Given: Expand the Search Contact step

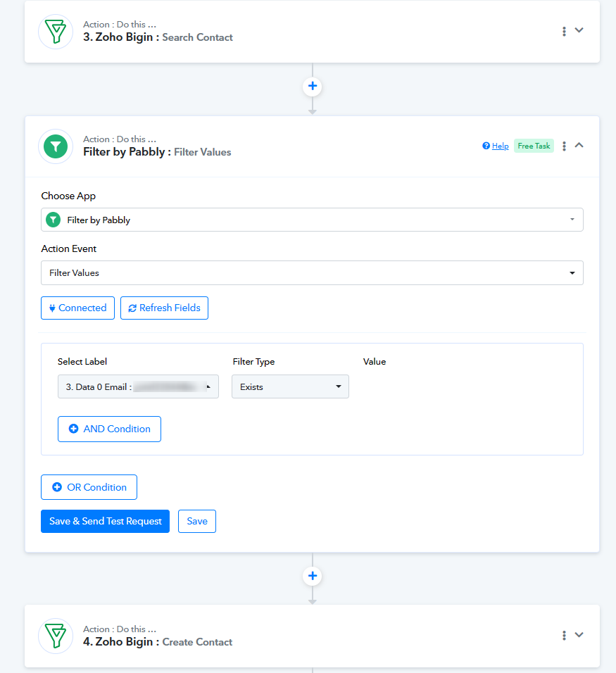Looking at the screenshot, I should point(579,30).
